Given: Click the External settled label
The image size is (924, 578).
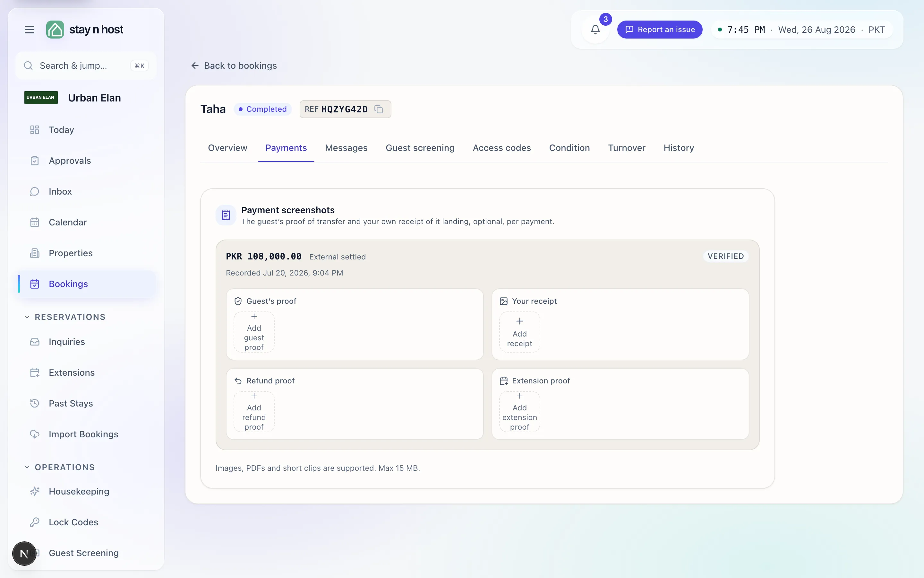Looking at the screenshot, I should coord(338,257).
